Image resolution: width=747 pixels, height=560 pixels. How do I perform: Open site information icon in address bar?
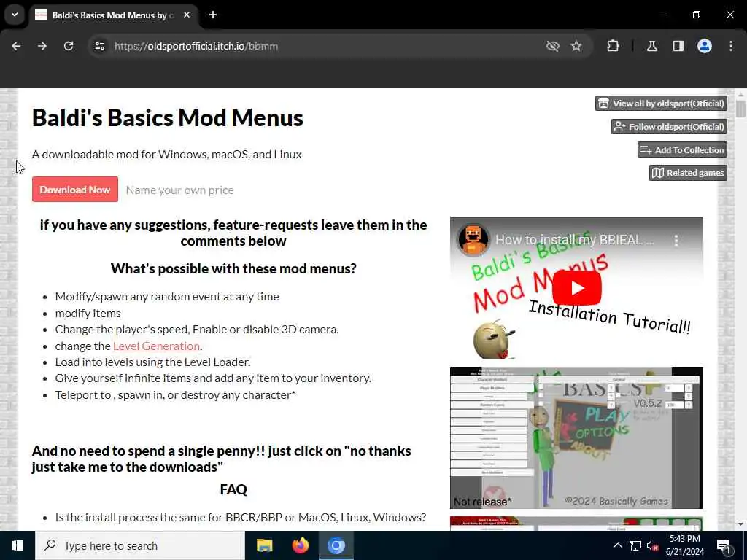tap(99, 46)
